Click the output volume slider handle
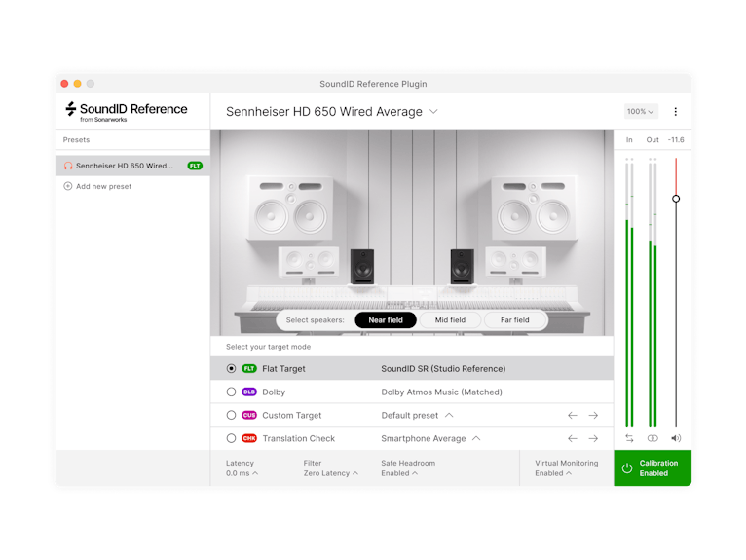This screenshot has width=746, height=560. [676, 199]
